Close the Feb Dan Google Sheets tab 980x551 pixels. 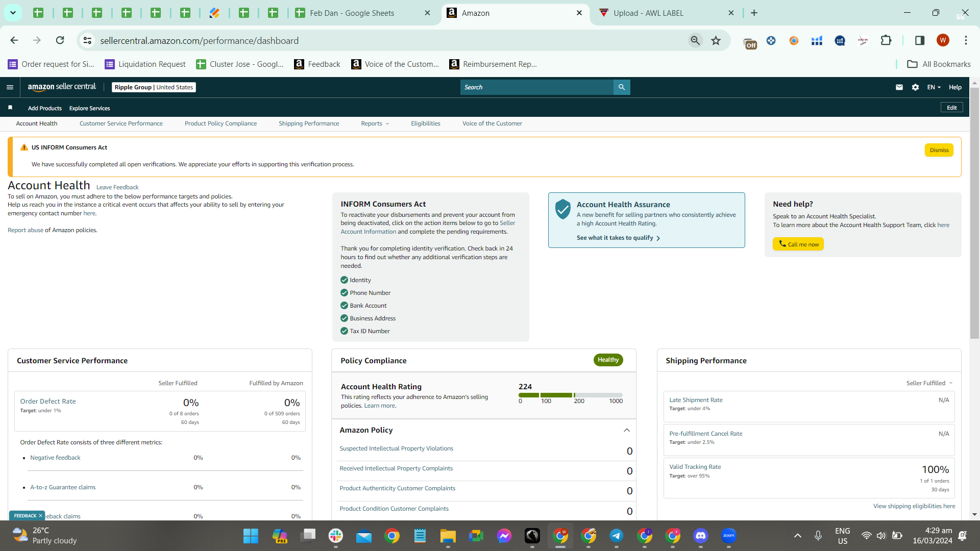click(x=428, y=13)
